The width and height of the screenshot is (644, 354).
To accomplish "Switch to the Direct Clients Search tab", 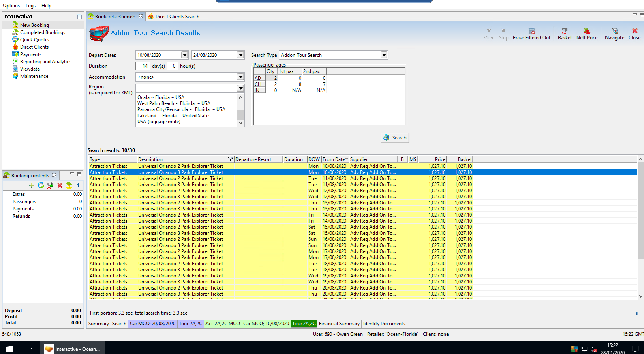I will [177, 17].
